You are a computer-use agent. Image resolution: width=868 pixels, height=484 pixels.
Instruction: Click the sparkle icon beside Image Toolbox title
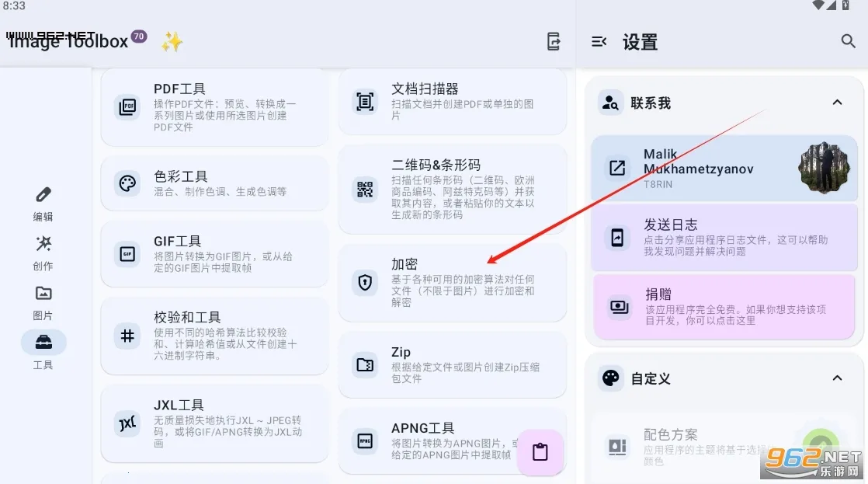(x=172, y=42)
